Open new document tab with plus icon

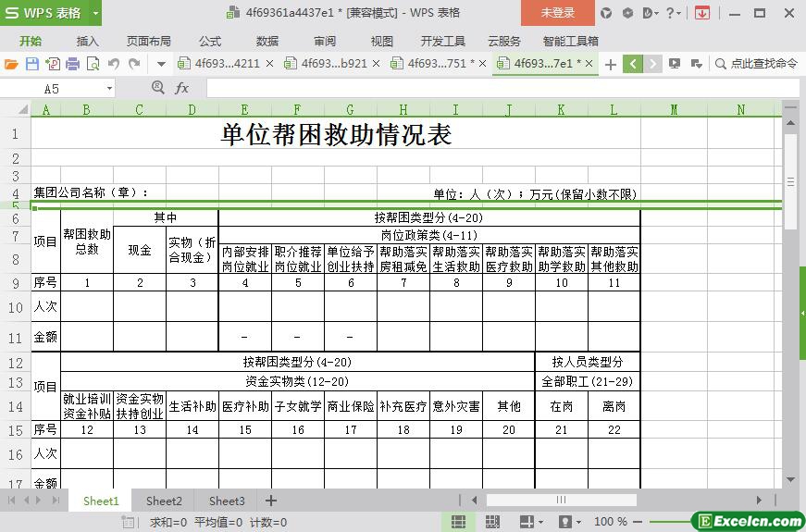pyautogui.click(x=611, y=64)
